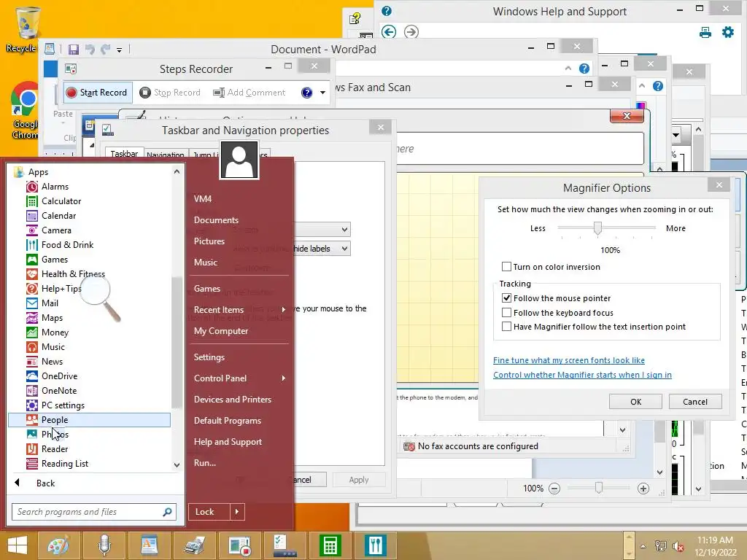The image size is (747, 560).
Task: Click Back in the Apps list
Action: pos(45,483)
